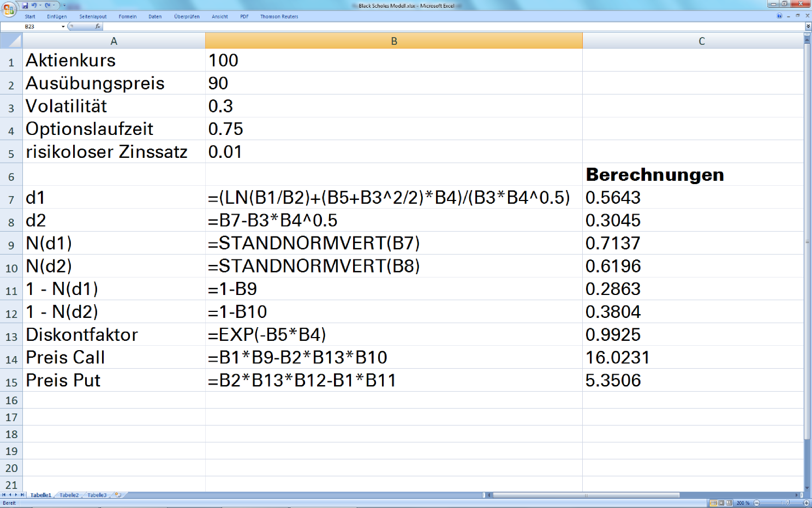Open the Office button menu
812x508 pixels.
pos(9,9)
